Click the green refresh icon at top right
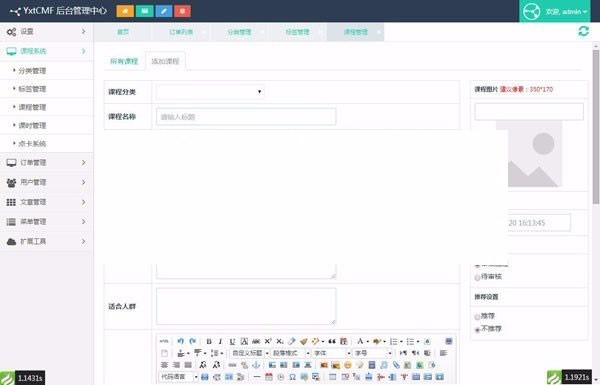This screenshot has width=600, height=385. (583, 31)
